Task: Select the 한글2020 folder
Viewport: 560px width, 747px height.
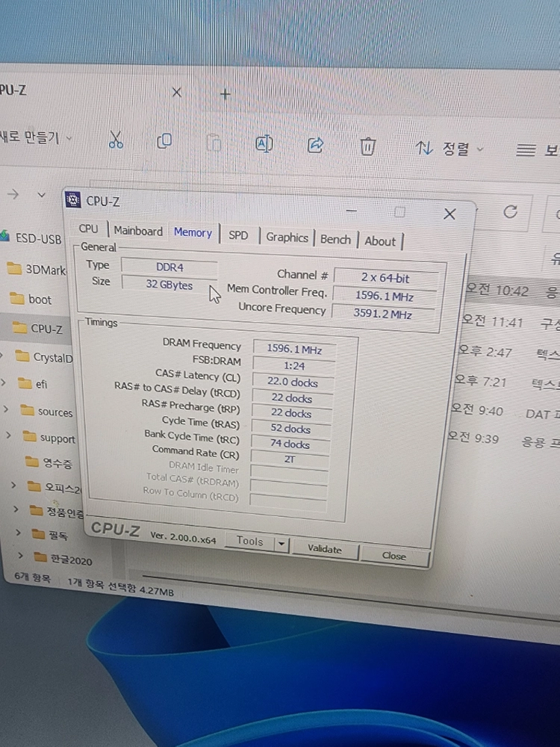Action: 63,559
